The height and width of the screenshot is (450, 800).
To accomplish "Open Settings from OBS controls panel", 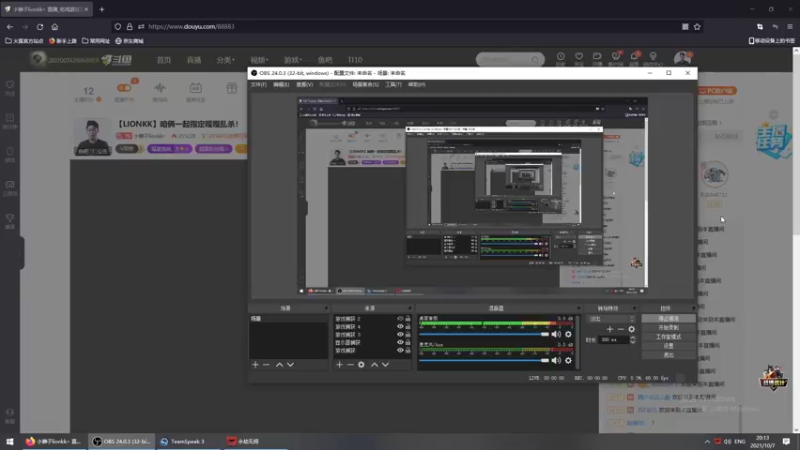I will 668,346.
